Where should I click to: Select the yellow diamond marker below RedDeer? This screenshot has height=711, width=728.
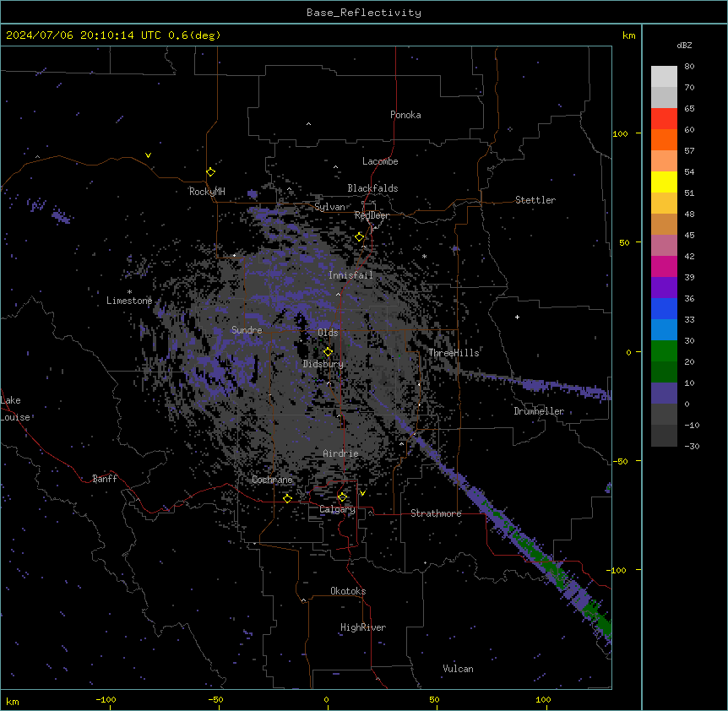(x=360, y=237)
